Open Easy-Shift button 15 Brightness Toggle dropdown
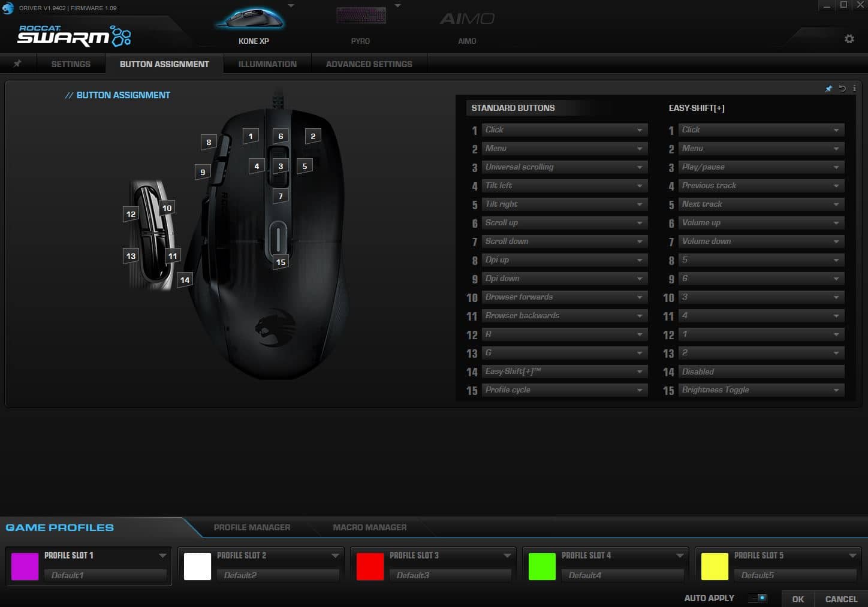868x607 pixels. [761, 389]
